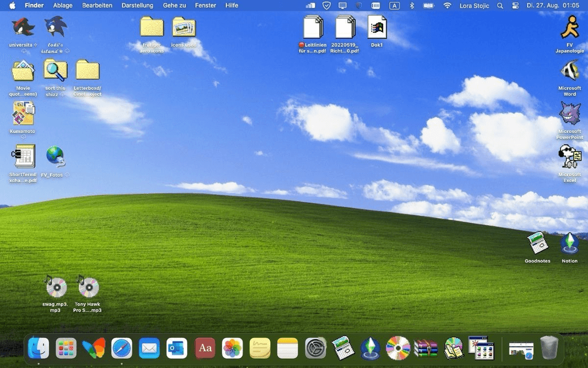The height and width of the screenshot is (368, 588).
Task: Open the Leitlinien für s...n.pdf file
Action: click(312, 27)
